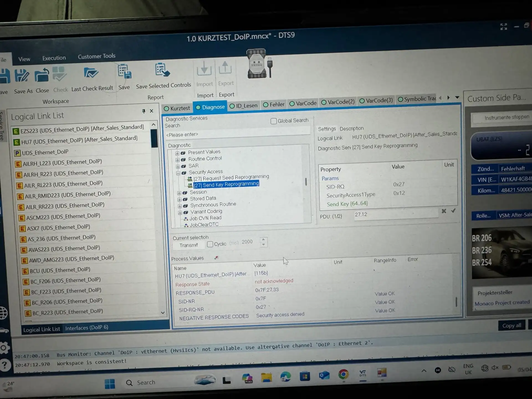The height and width of the screenshot is (399, 532).
Task: Click the pin icon beside Process Values
Action: [x=216, y=258]
